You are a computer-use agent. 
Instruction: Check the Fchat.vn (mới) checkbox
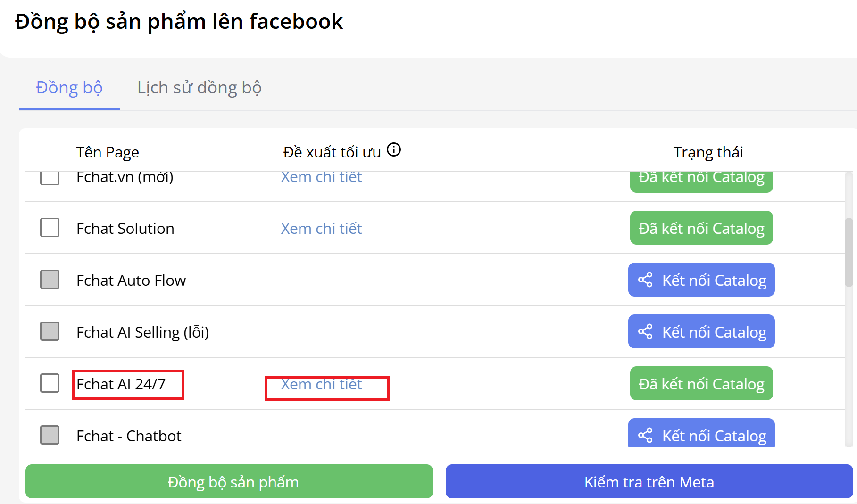(50, 178)
